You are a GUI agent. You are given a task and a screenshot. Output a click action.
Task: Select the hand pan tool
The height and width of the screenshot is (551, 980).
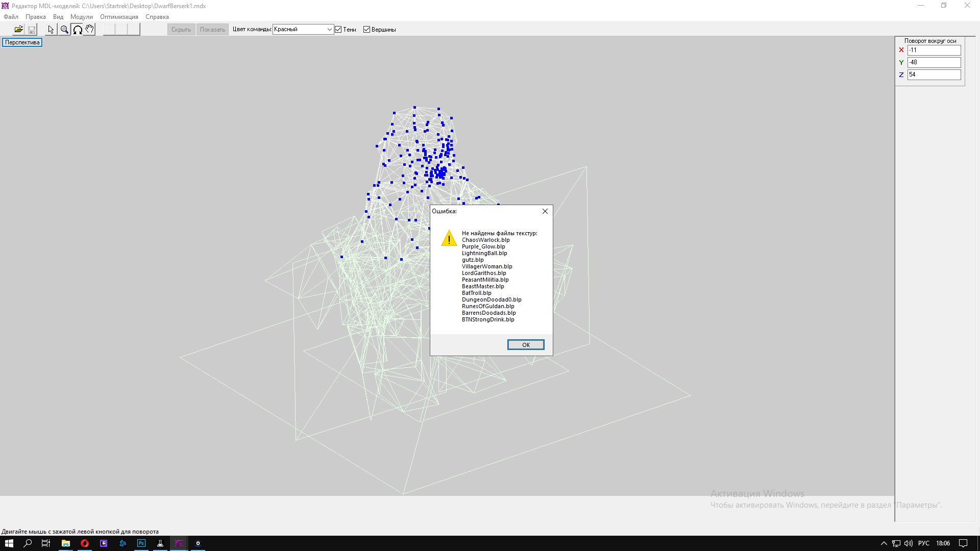coord(90,30)
